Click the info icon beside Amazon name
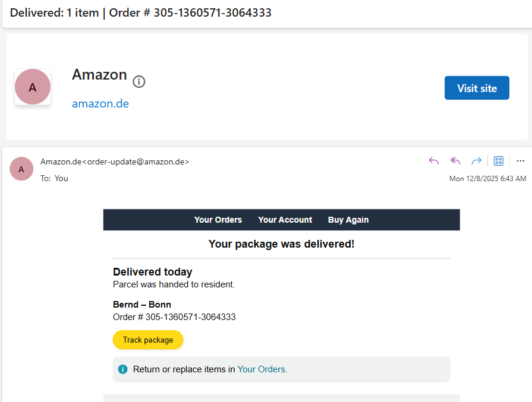This screenshot has height=402, width=532. 139,81
